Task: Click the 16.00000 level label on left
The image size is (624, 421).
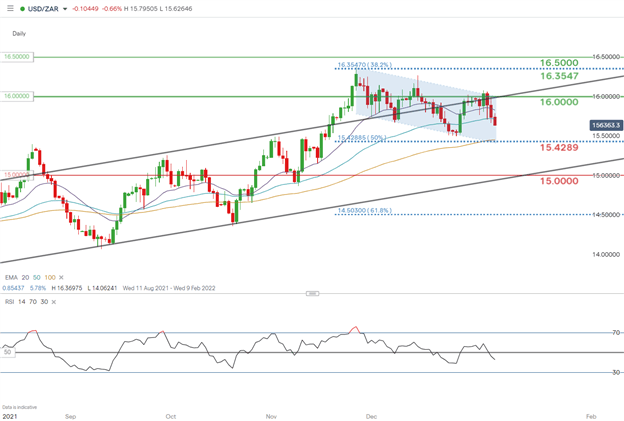Action: click(17, 96)
